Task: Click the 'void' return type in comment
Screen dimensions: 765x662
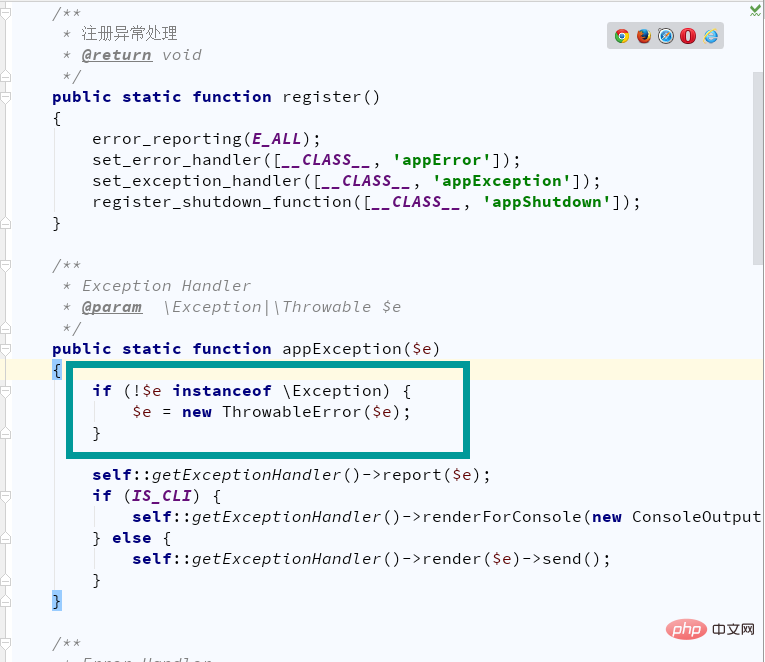Action: pos(181,55)
